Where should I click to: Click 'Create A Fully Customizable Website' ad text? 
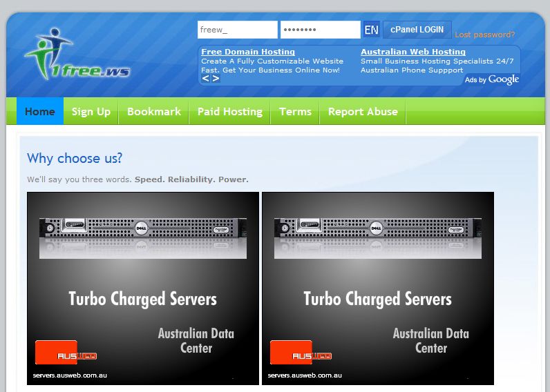pos(272,61)
